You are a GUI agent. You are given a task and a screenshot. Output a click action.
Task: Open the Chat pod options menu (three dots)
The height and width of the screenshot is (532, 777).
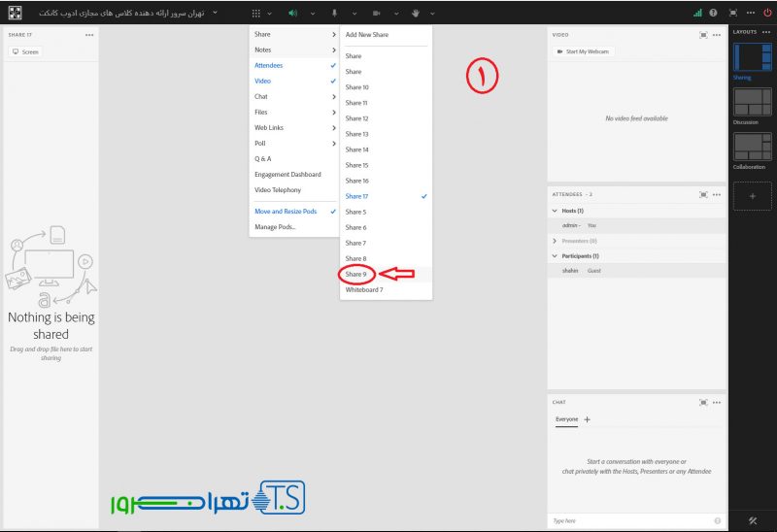pos(717,402)
